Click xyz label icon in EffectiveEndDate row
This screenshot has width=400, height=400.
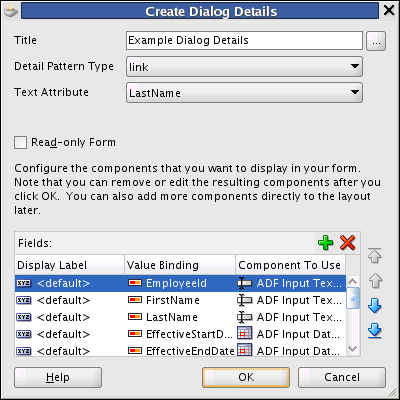pos(24,351)
